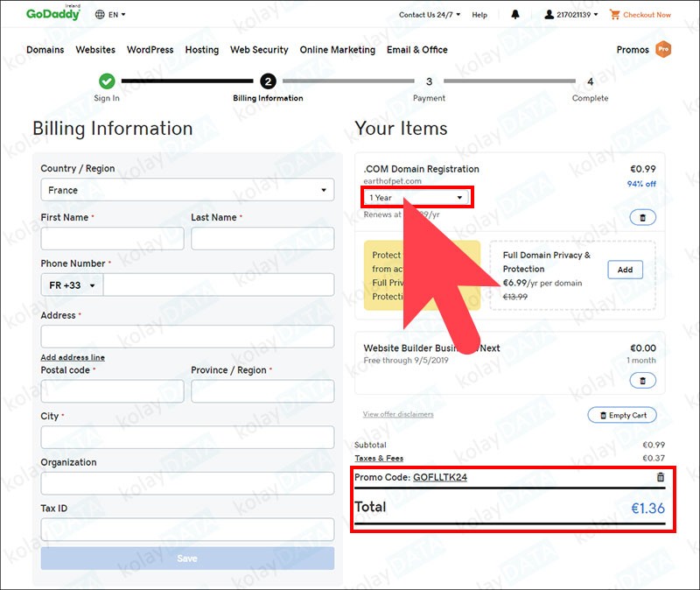The width and height of the screenshot is (700, 590).
Task: Click the Promos link
Action: (633, 50)
